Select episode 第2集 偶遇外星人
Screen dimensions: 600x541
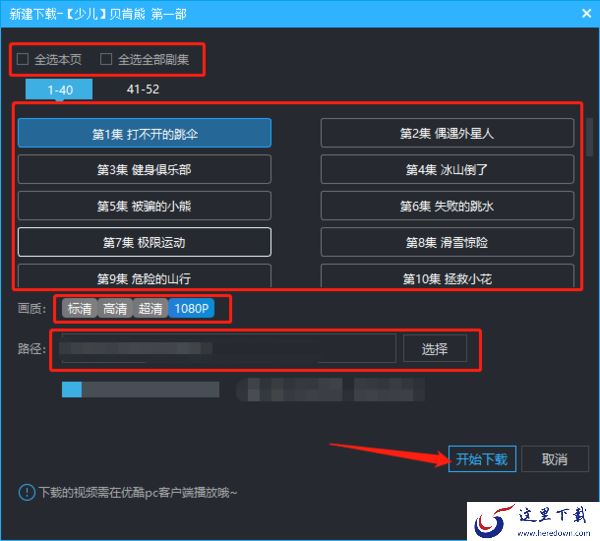447,133
